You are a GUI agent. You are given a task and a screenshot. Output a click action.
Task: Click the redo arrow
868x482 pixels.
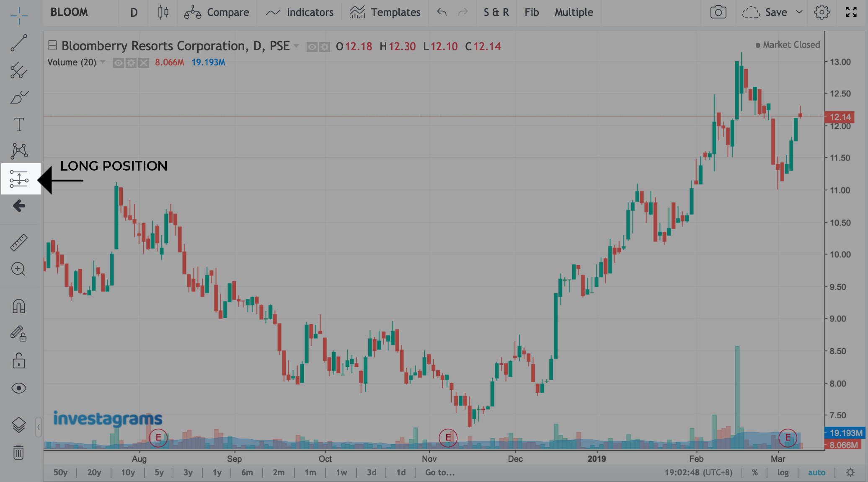[463, 12]
